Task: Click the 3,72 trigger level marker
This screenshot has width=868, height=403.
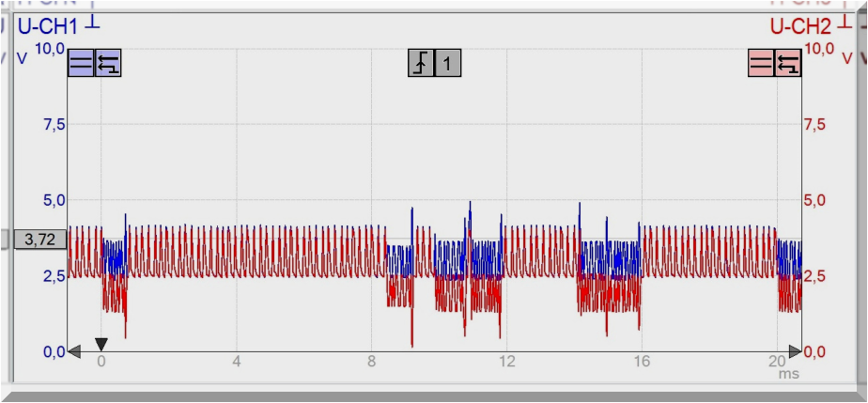Action: click(x=39, y=240)
